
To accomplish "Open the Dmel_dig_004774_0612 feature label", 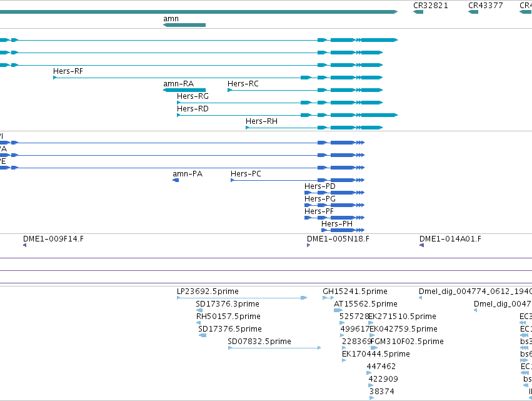I will click(x=475, y=292).
